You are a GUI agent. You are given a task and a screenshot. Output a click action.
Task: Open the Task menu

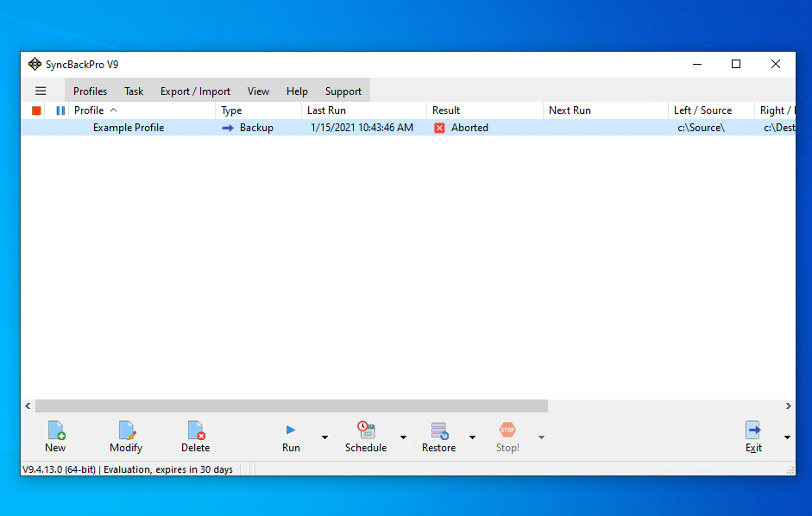[134, 91]
